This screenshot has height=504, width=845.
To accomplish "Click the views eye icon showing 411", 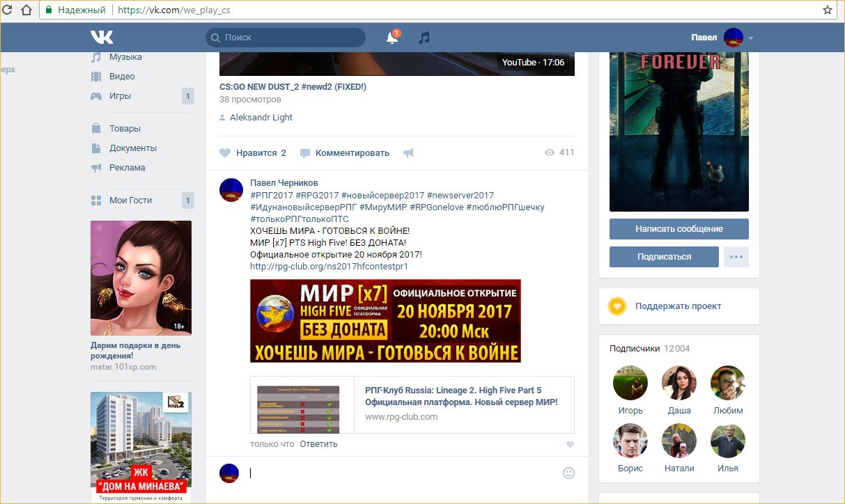I will coord(550,152).
